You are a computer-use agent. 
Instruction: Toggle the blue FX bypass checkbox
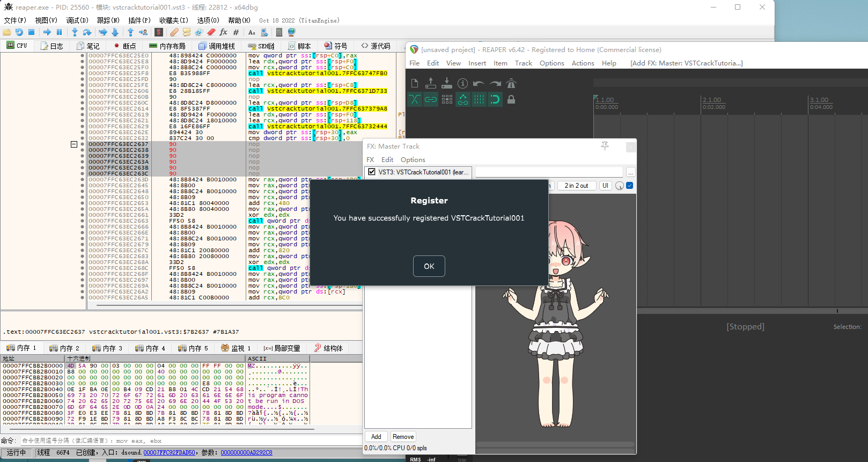tap(630, 186)
